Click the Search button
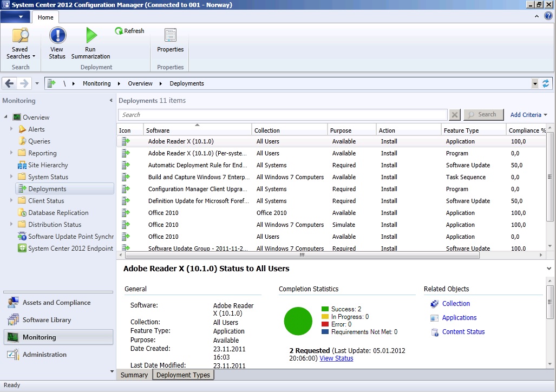Screen dimensions: 556x392 pyautogui.click(x=483, y=115)
